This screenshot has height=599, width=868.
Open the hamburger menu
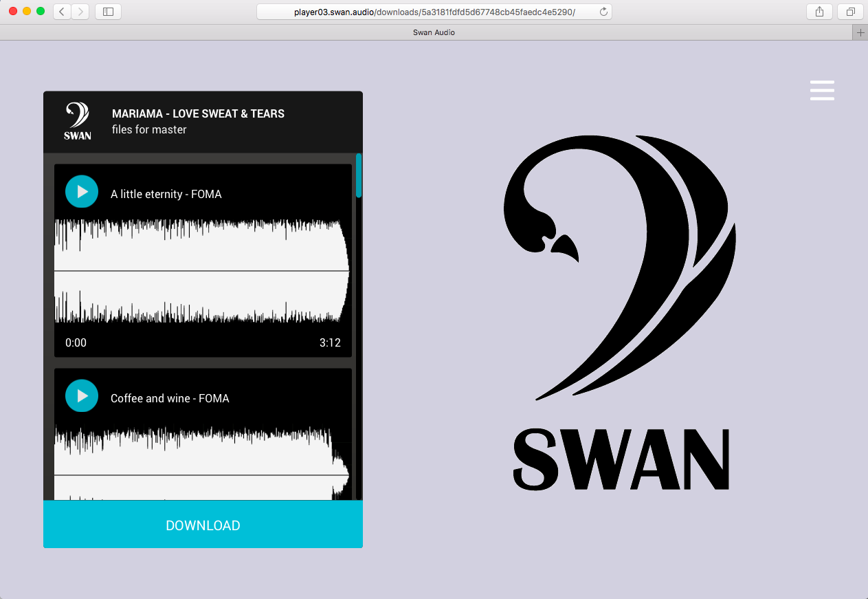[x=822, y=90]
